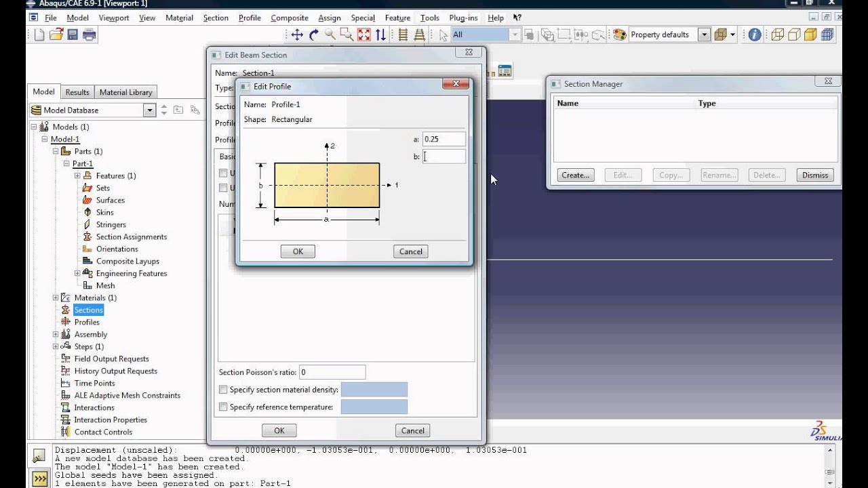The image size is (868, 488).
Task: Select Section Assignments in the model tree
Action: (132, 237)
